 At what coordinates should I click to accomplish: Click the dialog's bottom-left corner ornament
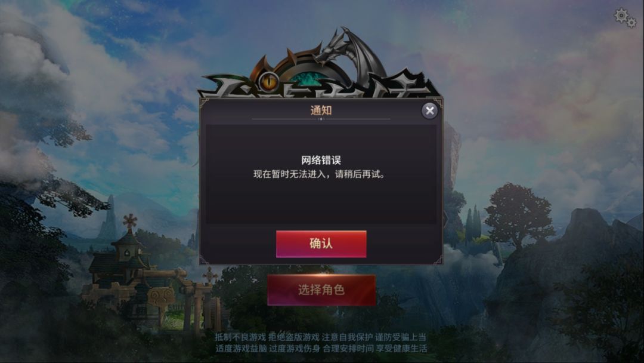(x=204, y=259)
